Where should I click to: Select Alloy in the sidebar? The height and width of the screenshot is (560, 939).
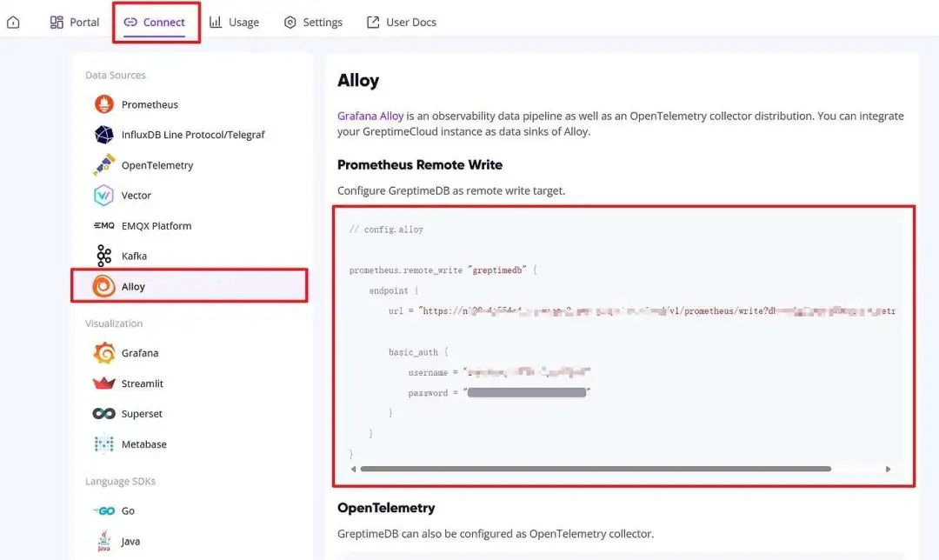pyautogui.click(x=190, y=286)
